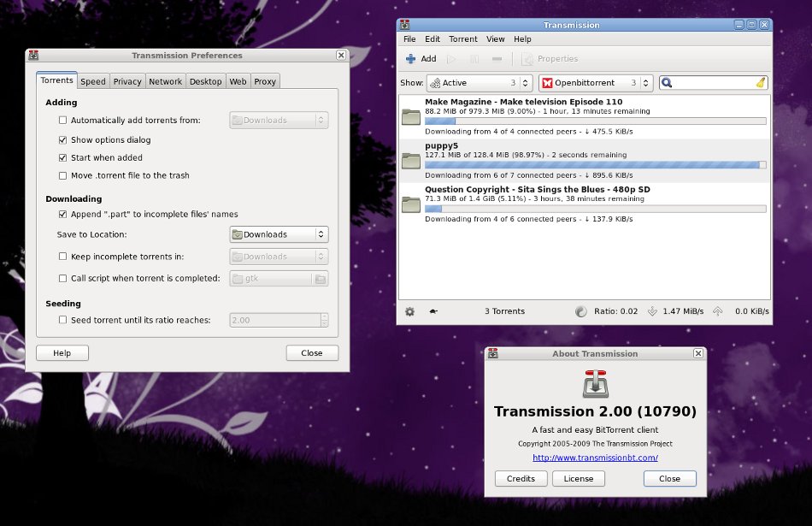Click the Transmission logo in About dialog
The width and height of the screenshot is (812, 526).
(595, 384)
